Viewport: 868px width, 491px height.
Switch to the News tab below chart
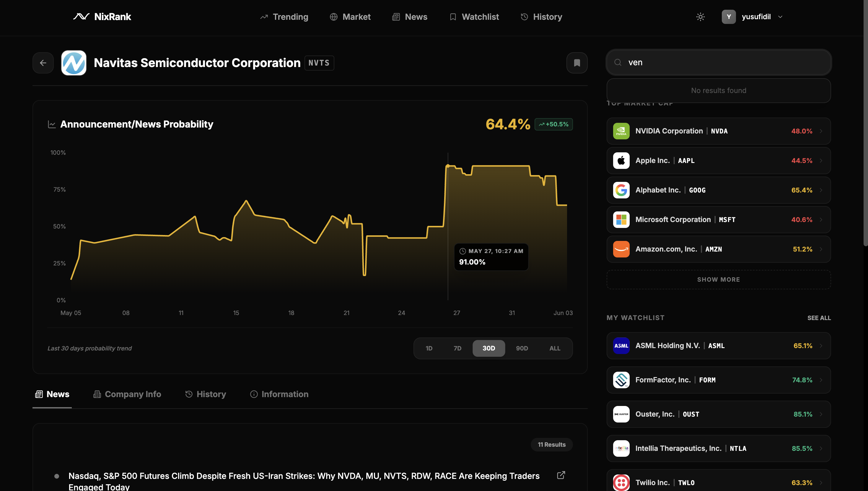click(52, 394)
